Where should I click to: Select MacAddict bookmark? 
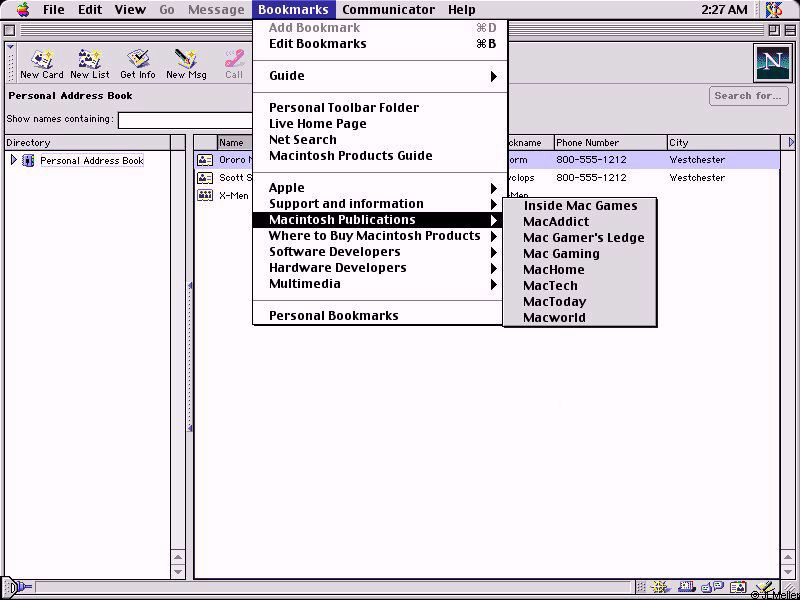pyautogui.click(x=580, y=222)
